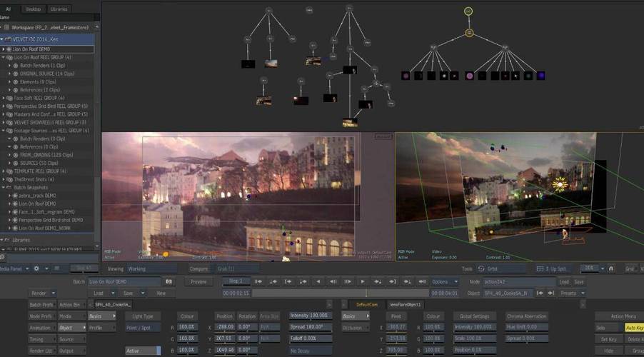This screenshot has height=357, width=644.
Task: Step back one frame
Action: (x=333, y=282)
